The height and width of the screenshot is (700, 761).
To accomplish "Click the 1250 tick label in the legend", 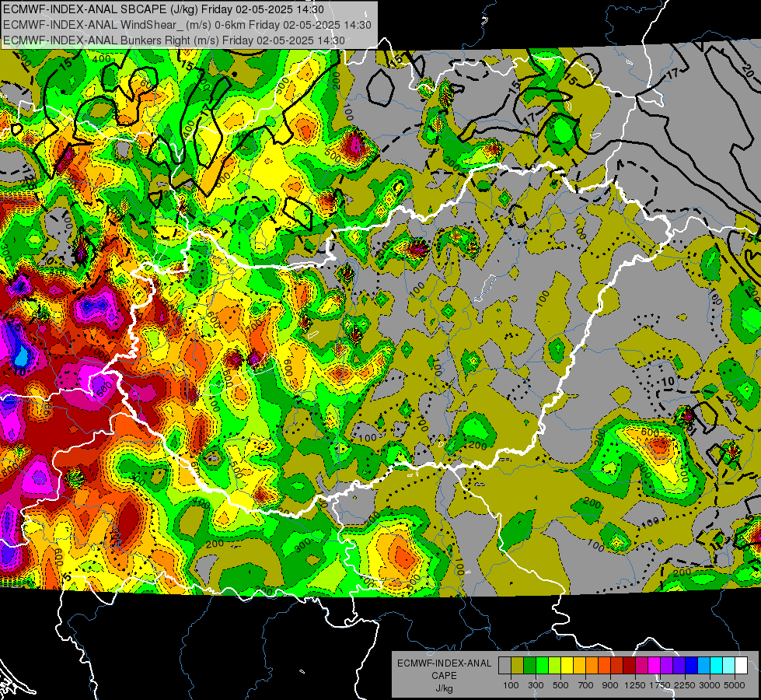I will (635, 685).
